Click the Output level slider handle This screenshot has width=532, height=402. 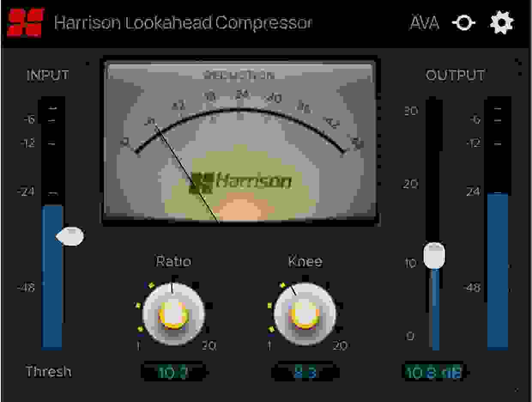434,253
